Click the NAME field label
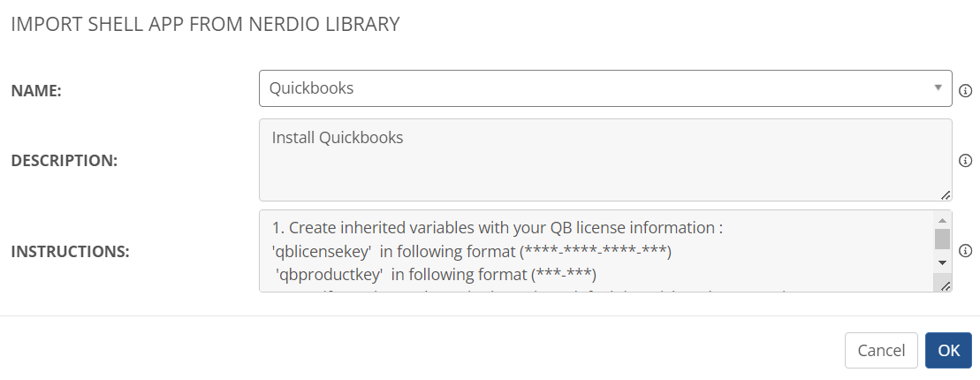 click(35, 90)
